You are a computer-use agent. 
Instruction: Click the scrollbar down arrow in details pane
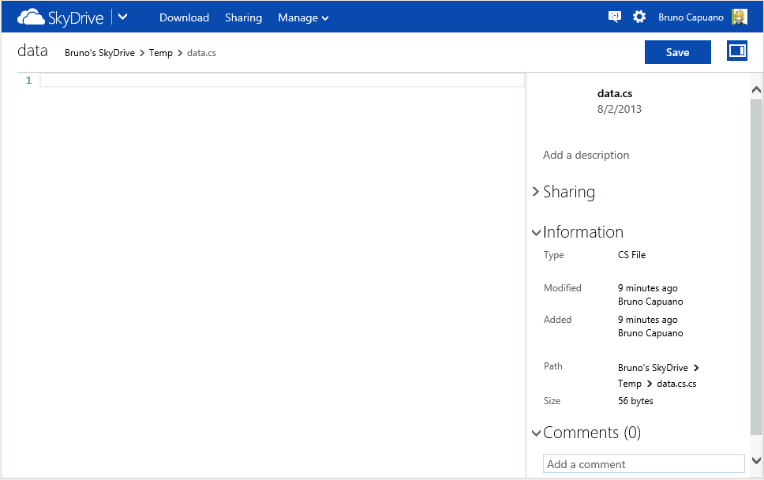[756, 460]
